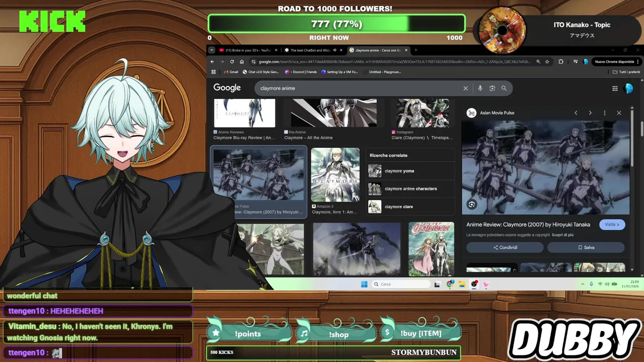Screen dimensions: 644x362
Task: Click the Salva save button
Action: click(586, 247)
